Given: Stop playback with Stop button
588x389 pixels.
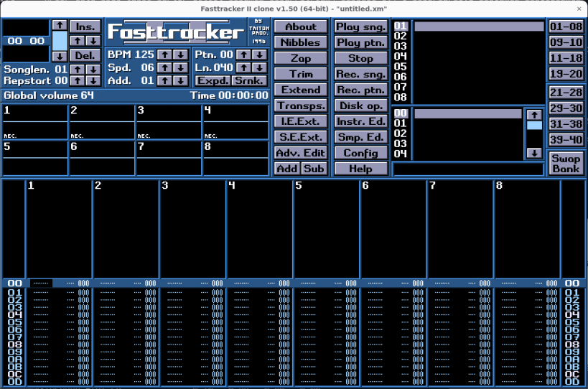Looking at the screenshot, I should (360, 58).
